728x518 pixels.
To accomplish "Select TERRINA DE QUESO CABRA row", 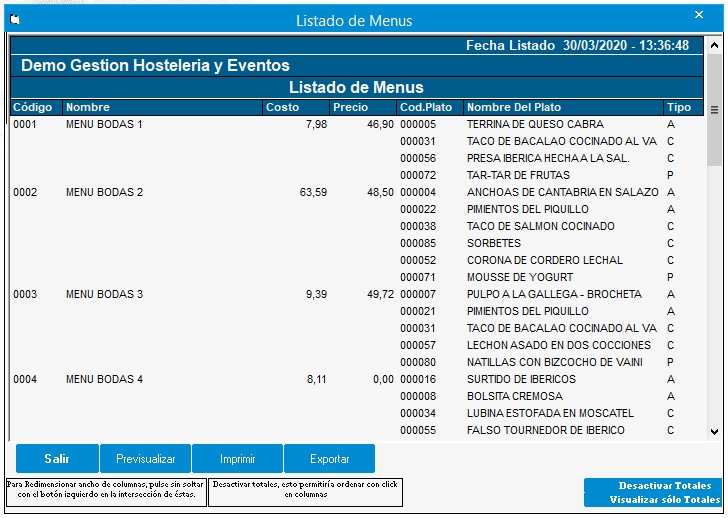I will [x=535, y=124].
